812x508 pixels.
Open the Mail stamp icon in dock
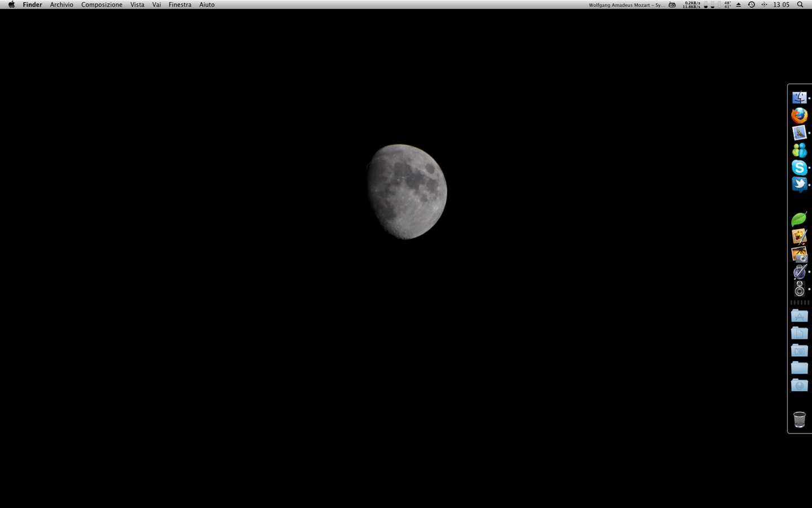pos(799,133)
